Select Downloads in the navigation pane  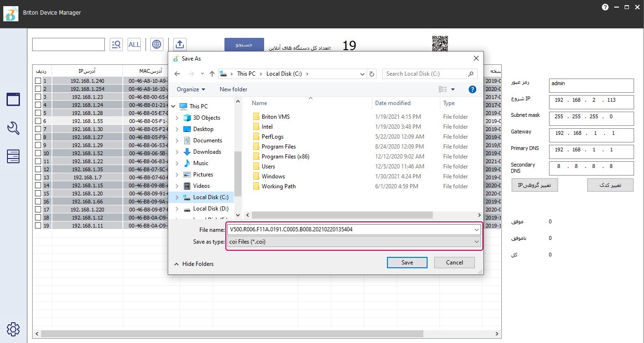pos(207,152)
